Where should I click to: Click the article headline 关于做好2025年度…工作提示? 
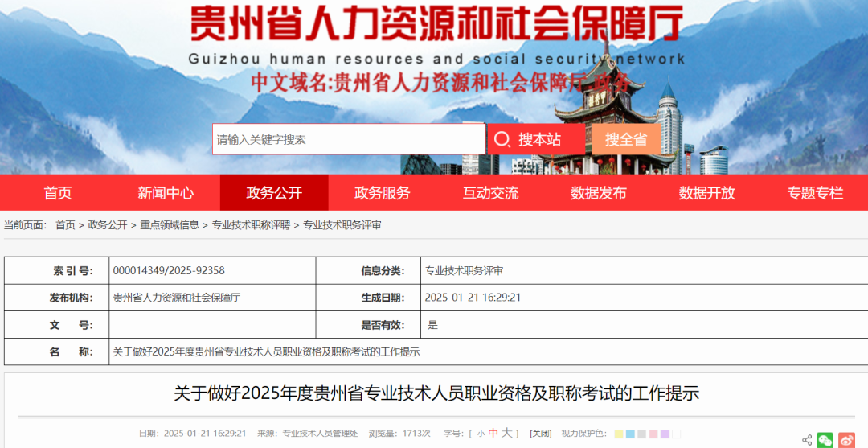[x=436, y=393]
